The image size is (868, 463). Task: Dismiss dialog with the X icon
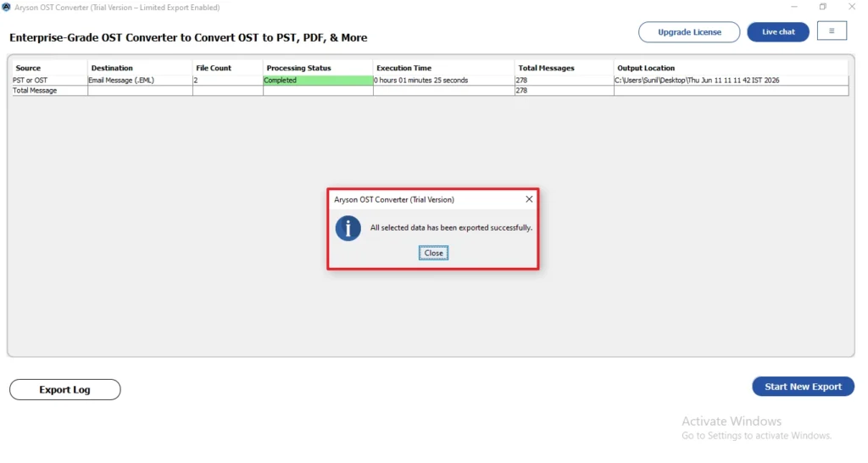(x=529, y=199)
